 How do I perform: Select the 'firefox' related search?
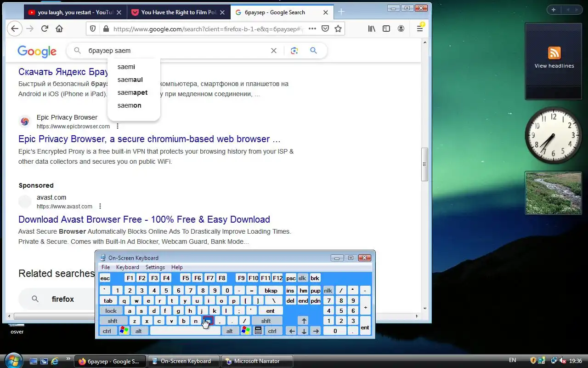point(63,299)
